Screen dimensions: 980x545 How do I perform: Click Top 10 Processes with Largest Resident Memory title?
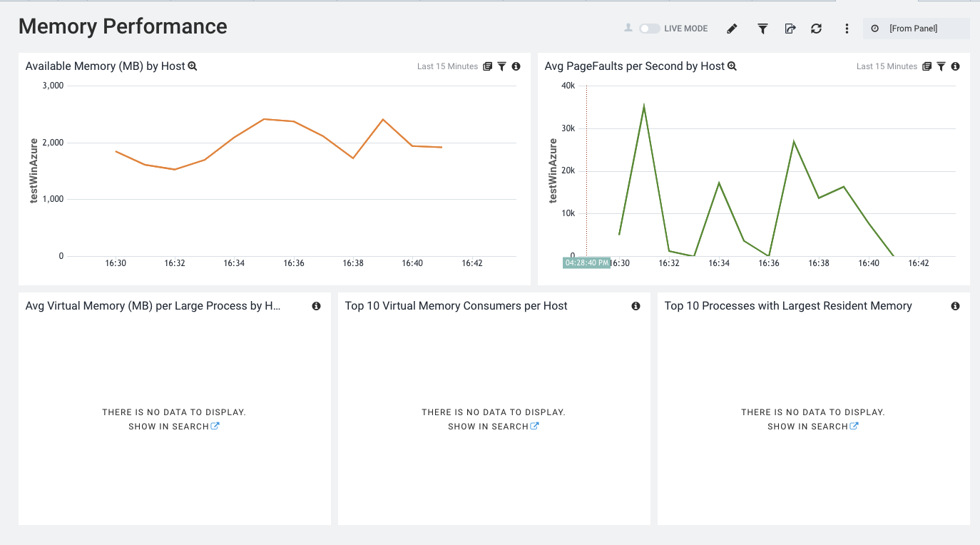[788, 306]
